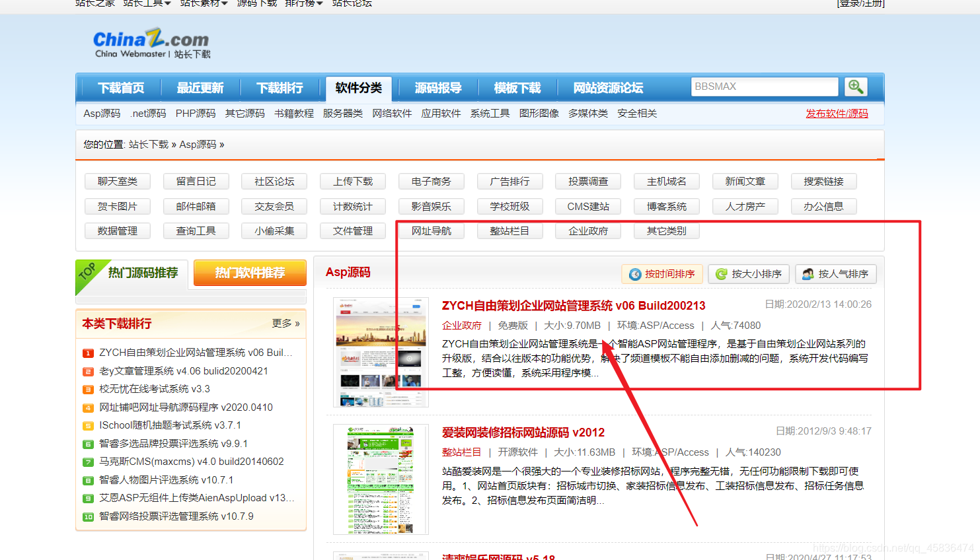Open ISchool随机抽题考试系统 v3.7.1 ranking item
The width and height of the screenshot is (980, 560).
[170, 425]
